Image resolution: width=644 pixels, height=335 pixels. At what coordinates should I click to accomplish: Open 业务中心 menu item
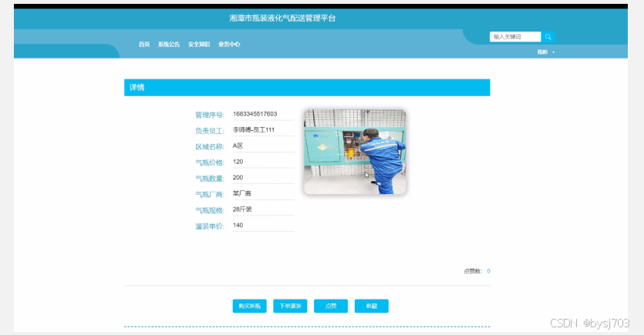(x=229, y=45)
